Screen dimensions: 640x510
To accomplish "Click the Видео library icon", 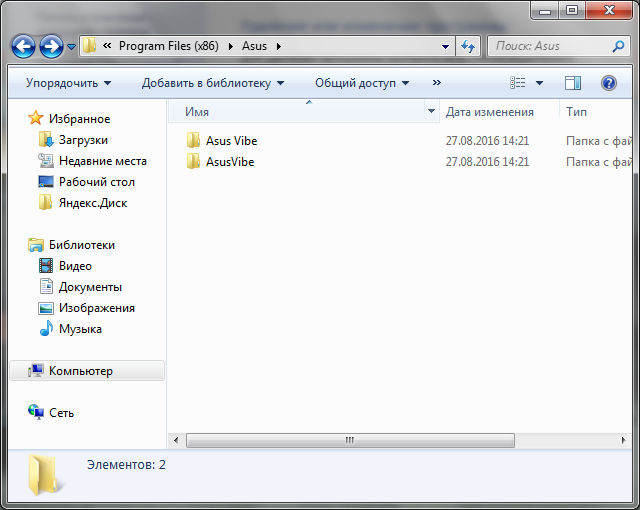I will click(x=46, y=266).
